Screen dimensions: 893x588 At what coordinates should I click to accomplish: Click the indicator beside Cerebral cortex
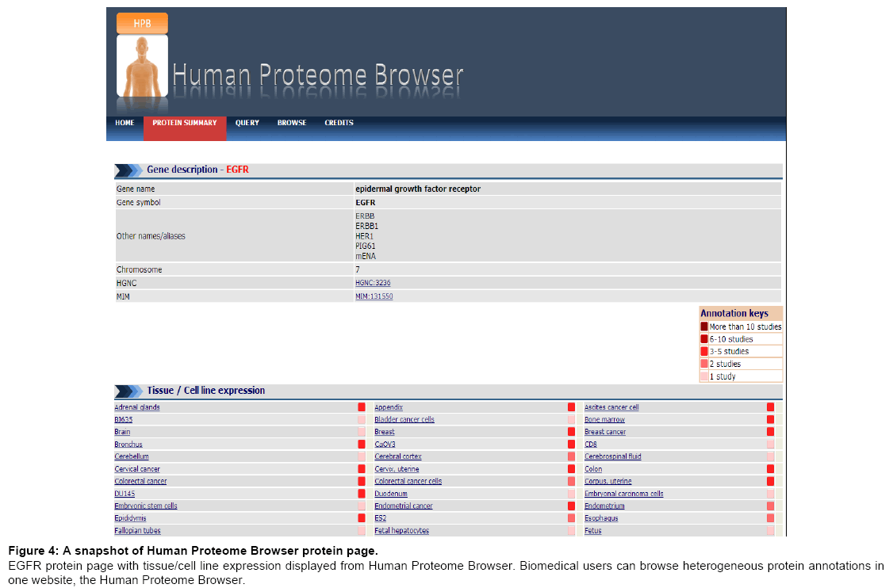pos(571,456)
